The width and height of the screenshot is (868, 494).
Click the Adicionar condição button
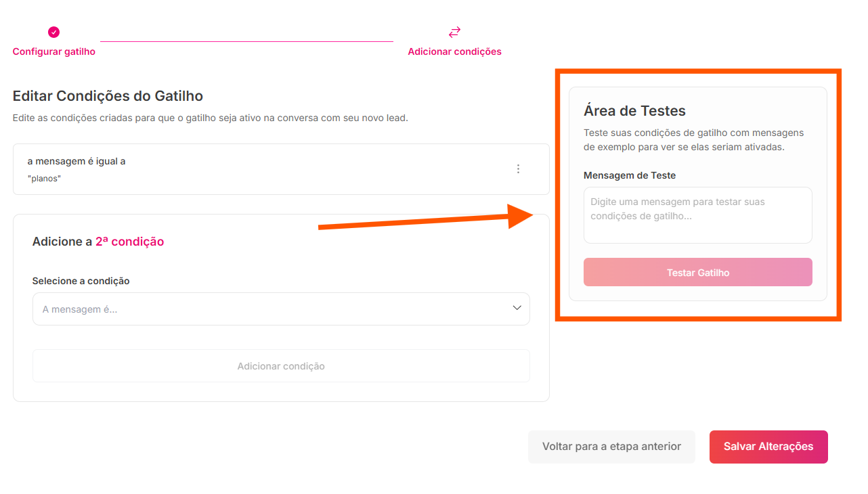[281, 365]
